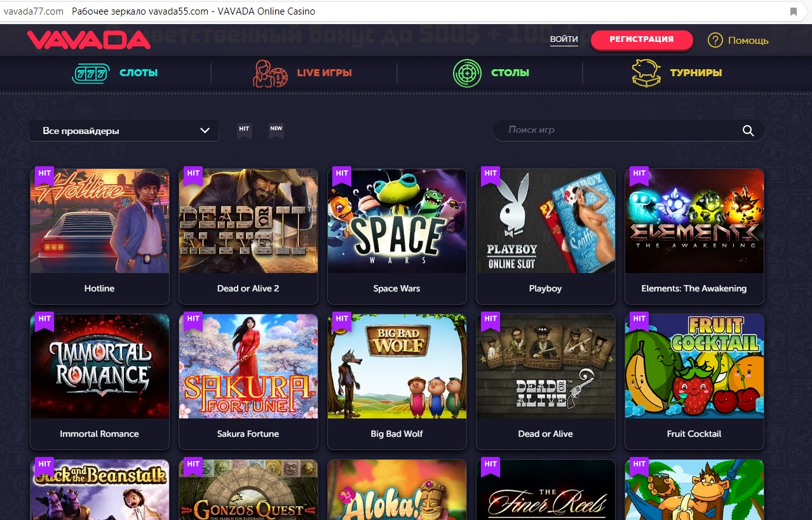Click the ВОЙТИ login link

(564, 39)
